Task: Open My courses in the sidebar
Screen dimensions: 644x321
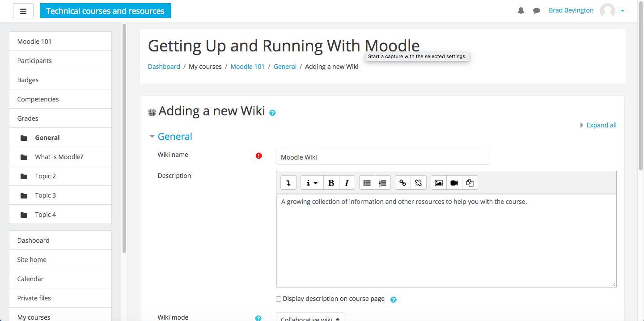Action: [60, 315]
